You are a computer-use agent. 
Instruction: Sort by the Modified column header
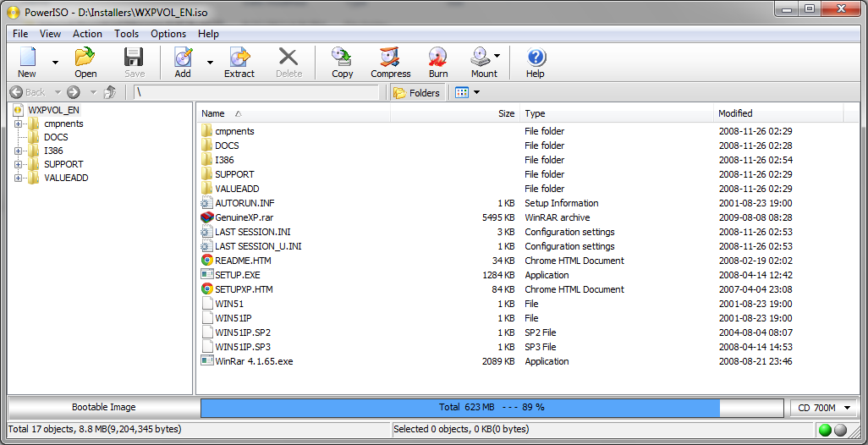pyautogui.click(x=778, y=113)
